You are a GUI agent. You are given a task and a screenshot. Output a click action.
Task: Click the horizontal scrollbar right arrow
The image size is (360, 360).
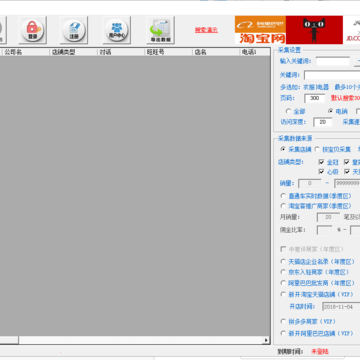point(266,340)
